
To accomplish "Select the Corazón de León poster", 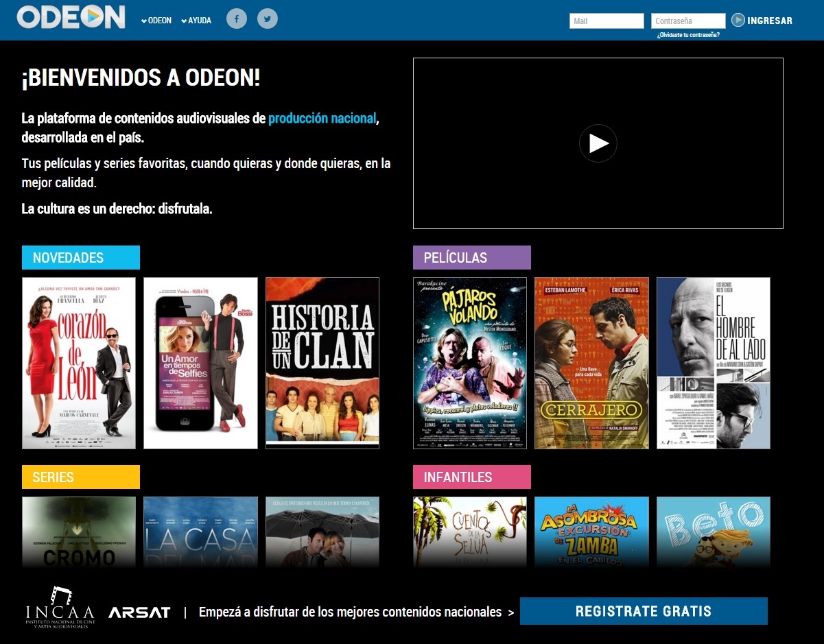I will coord(79,363).
